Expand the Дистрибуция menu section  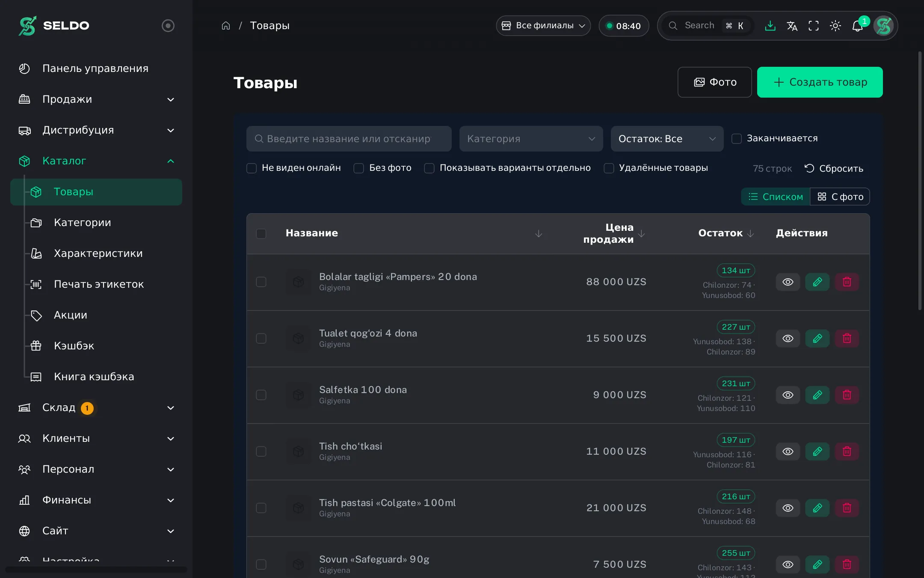click(96, 130)
